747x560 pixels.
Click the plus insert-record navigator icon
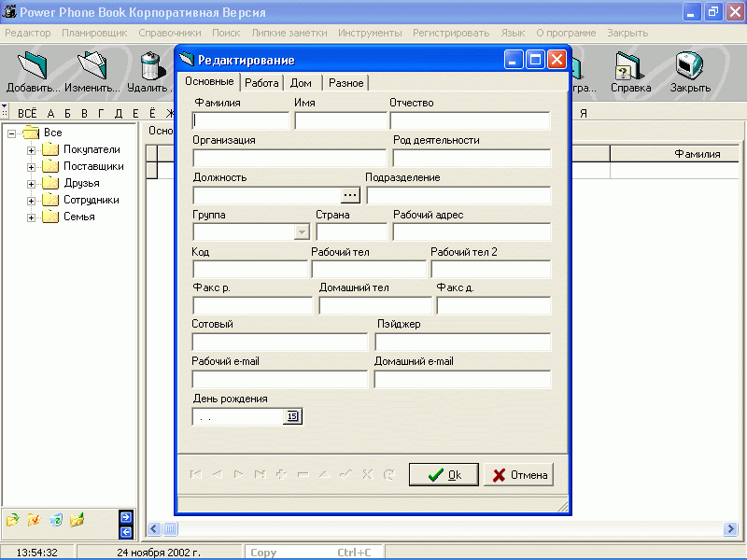pos(282,474)
